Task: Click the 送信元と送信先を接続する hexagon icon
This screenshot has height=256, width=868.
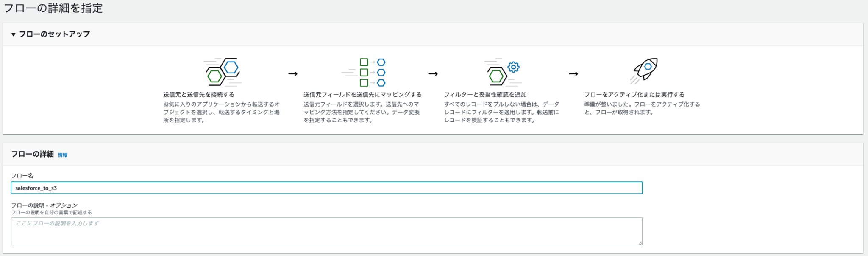Action: point(223,72)
